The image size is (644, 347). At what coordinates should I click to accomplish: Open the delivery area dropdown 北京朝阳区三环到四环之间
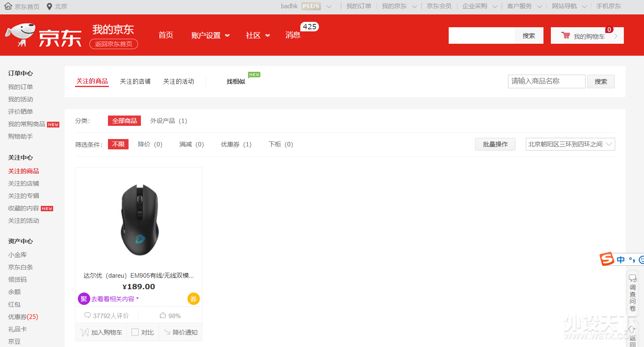click(x=570, y=144)
